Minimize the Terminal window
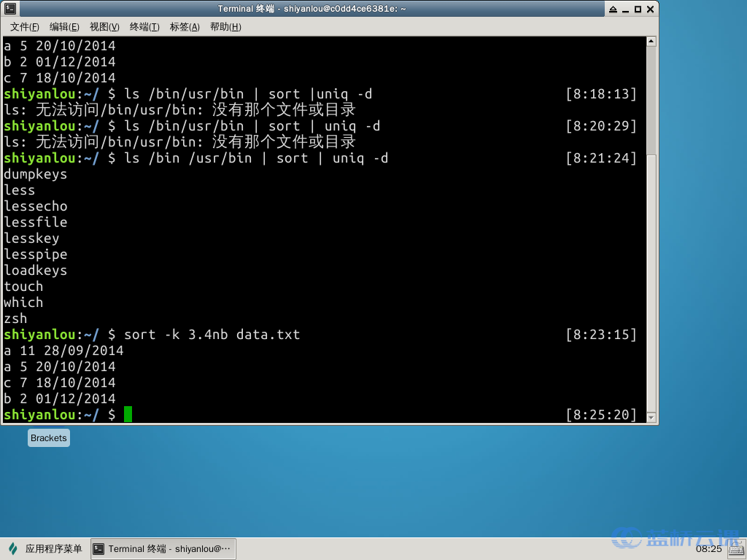The image size is (747, 560). [625, 9]
